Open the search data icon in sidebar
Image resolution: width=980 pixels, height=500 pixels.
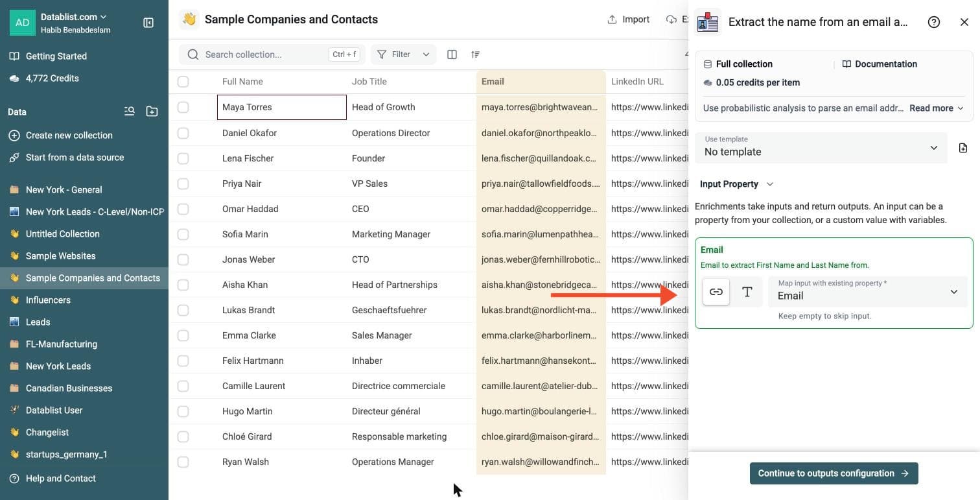tap(130, 112)
